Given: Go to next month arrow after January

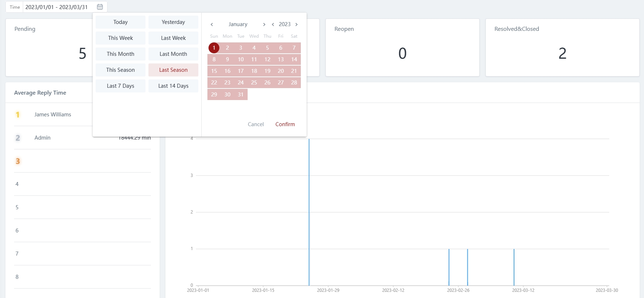Looking at the screenshot, I should click(264, 24).
